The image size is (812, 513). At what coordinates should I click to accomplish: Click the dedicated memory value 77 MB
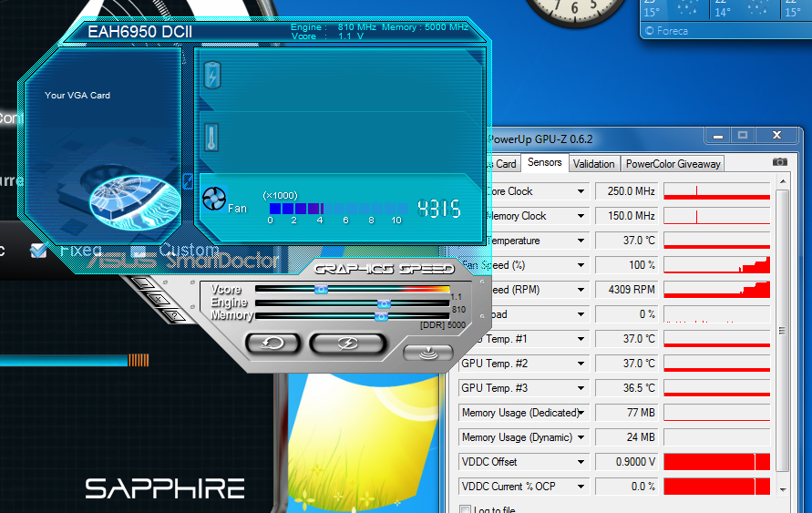(627, 413)
